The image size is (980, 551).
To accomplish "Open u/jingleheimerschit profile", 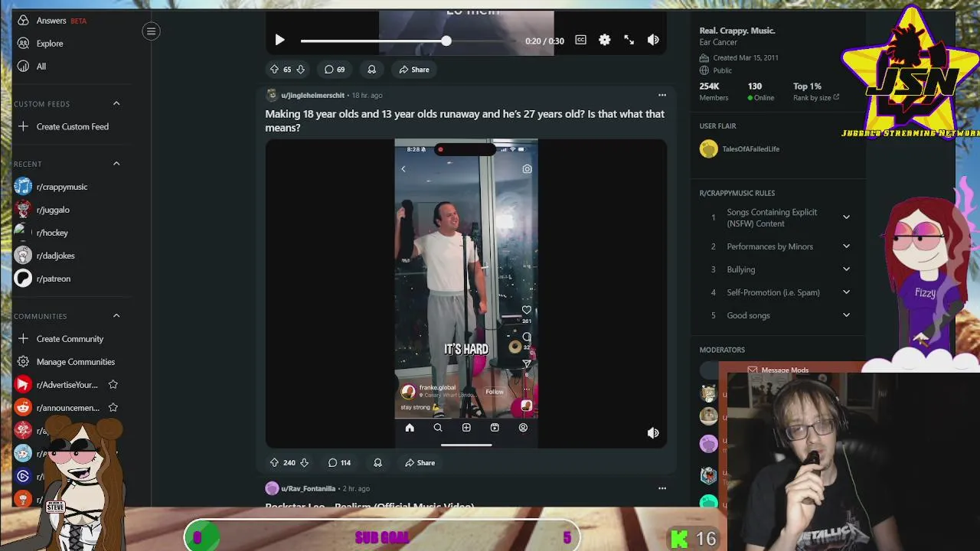I will pyautogui.click(x=312, y=96).
